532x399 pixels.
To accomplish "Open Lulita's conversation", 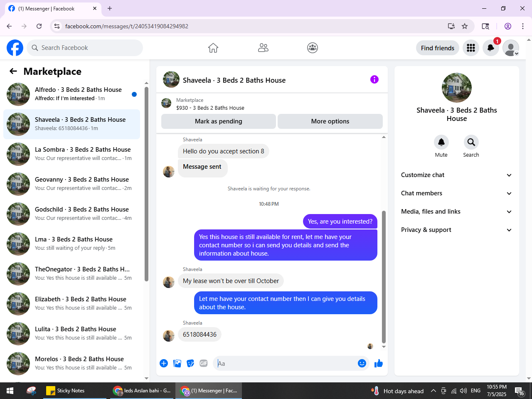I will click(71, 334).
